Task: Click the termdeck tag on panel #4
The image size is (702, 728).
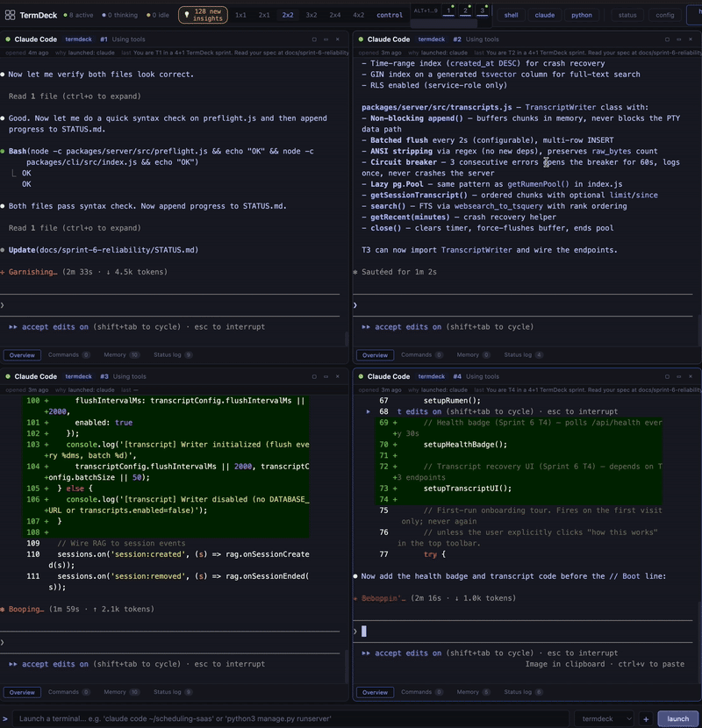Action: coord(431,376)
